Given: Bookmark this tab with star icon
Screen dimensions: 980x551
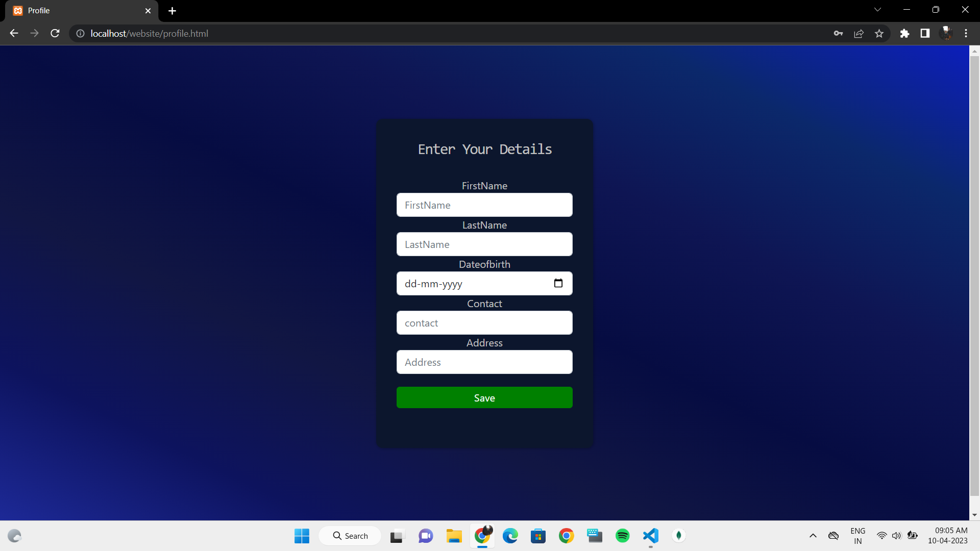Looking at the screenshot, I should click(x=879, y=33).
